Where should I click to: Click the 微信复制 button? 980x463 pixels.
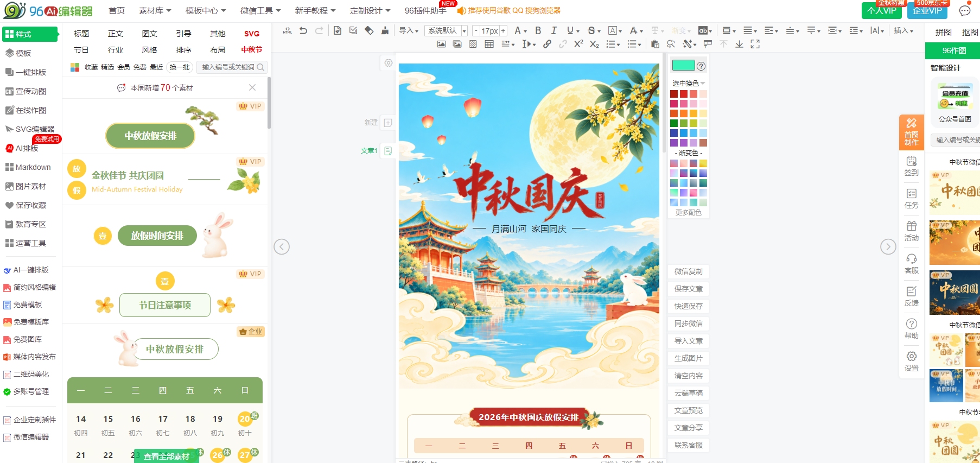[689, 271]
